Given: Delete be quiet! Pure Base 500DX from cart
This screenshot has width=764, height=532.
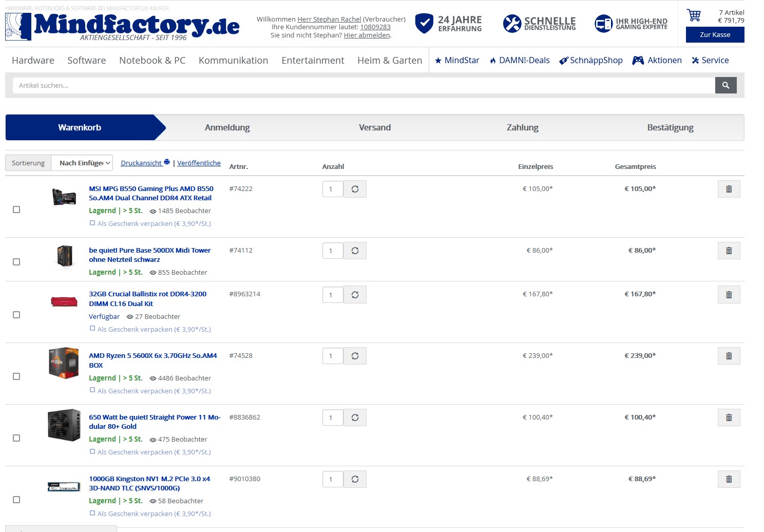Looking at the screenshot, I should pos(729,251).
